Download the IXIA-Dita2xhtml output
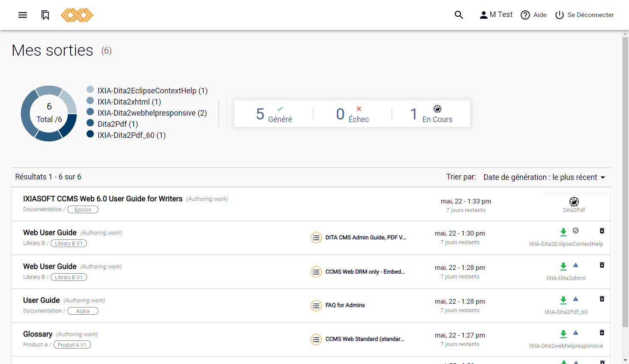Viewport: 629px width, 364px height. [x=563, y=266]
